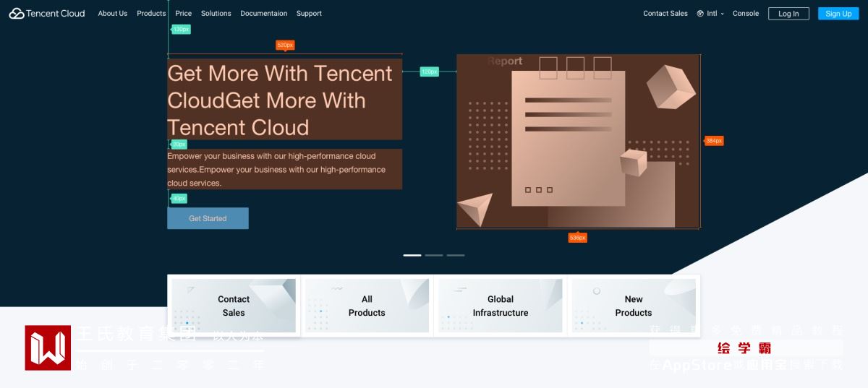Select the second carousel indicator
The width and height of the screenshot is (868, 388).
(434, 255)
